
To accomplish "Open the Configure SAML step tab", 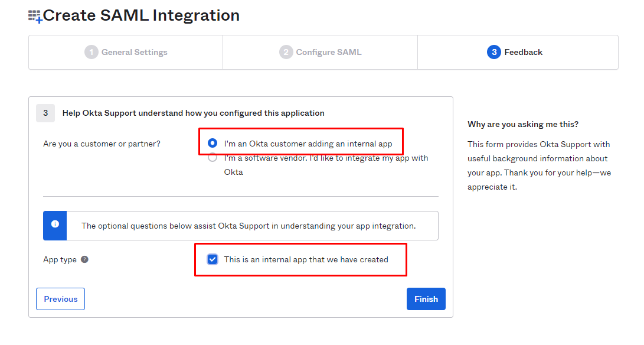I will point(321,52).
